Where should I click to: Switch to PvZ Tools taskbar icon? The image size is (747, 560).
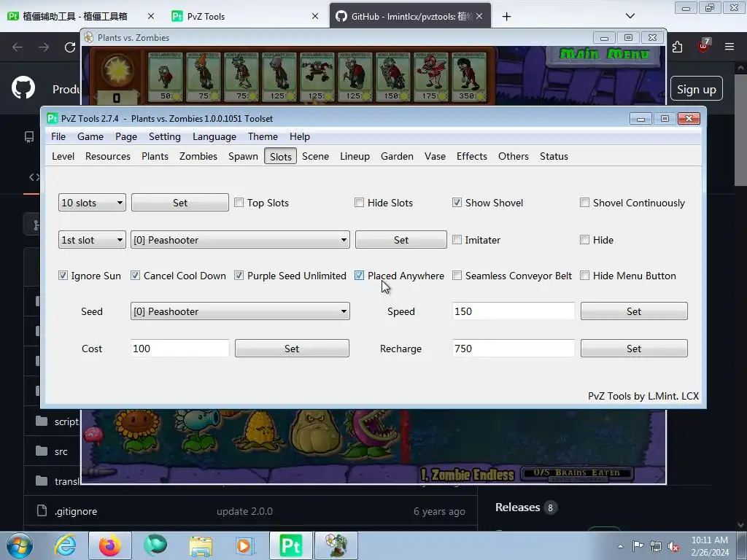(290, 545)
